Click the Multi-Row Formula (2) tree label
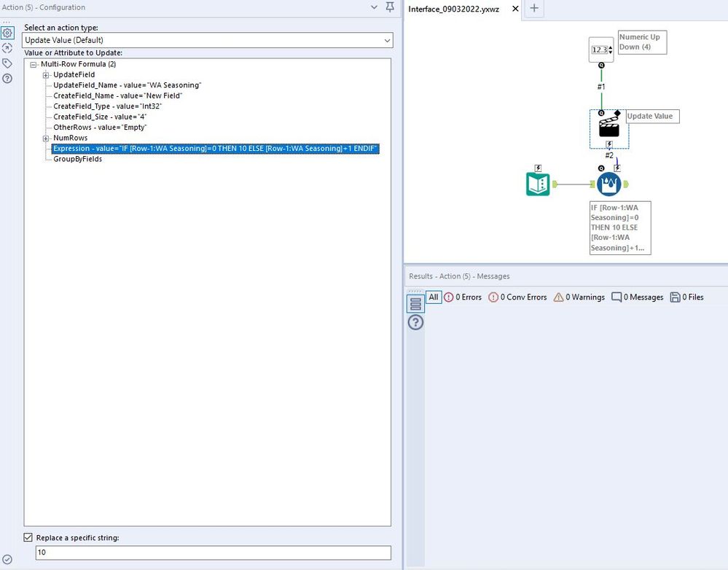Viewport: 728px width, 570px height. [x=79, y=64]
